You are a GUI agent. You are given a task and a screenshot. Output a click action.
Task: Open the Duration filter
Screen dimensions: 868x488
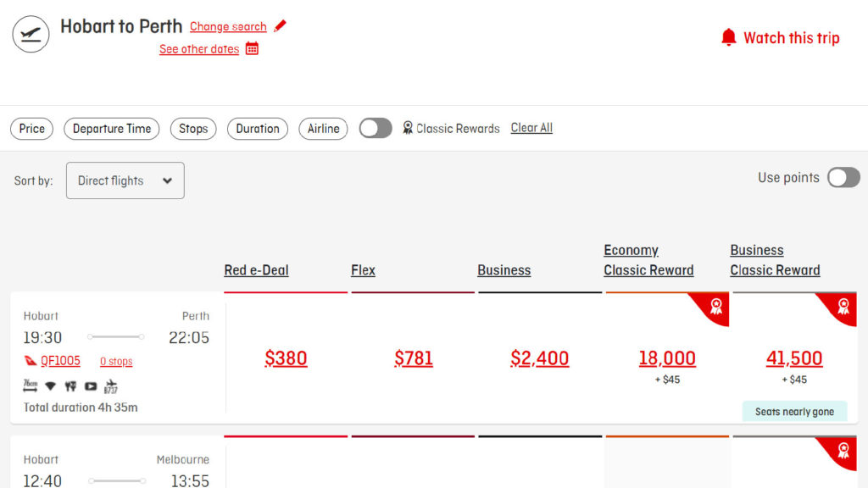(258, 129)
